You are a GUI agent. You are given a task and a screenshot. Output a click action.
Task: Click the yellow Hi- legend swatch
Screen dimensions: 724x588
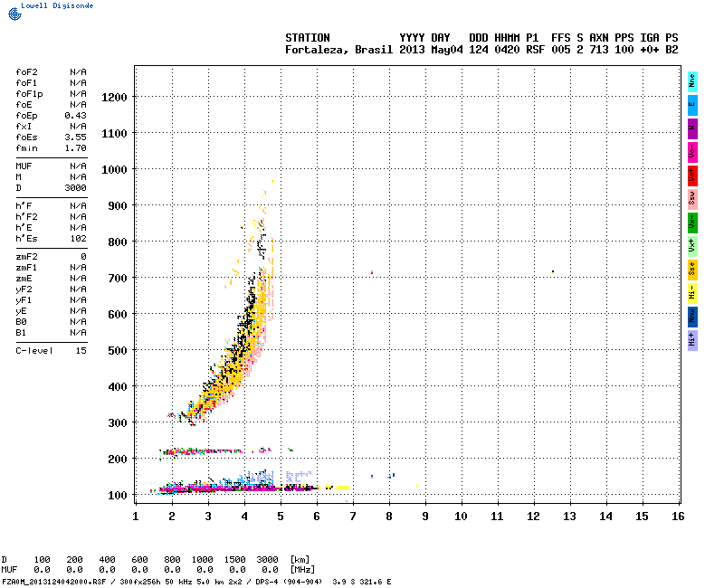692,293
